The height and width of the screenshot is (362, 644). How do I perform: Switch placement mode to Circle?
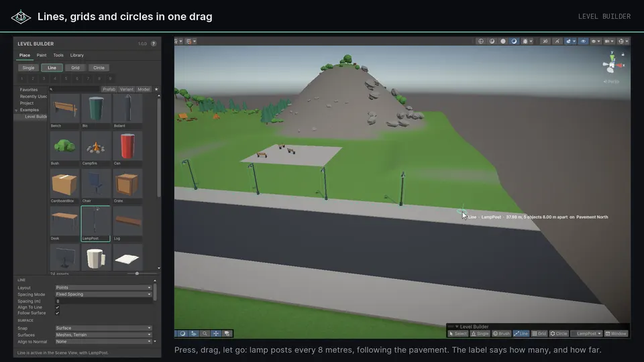[x=99, y=68]
